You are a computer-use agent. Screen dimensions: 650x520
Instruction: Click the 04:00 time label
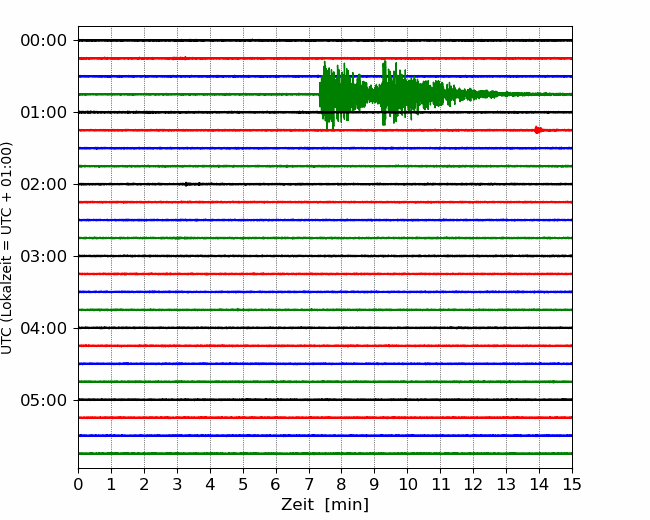coord(44,328)
